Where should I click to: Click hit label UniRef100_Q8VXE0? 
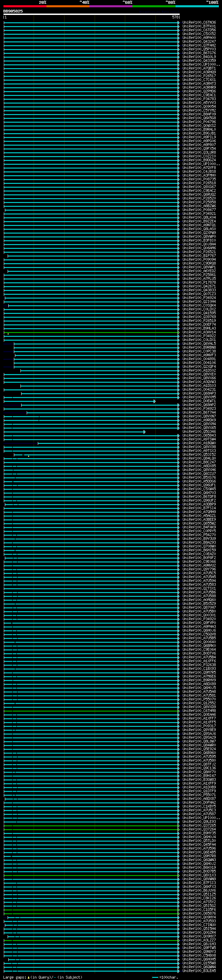(x=199, y=374)
